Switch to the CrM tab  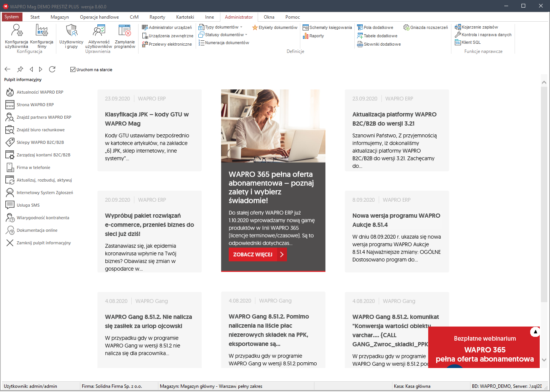[134, 17]
